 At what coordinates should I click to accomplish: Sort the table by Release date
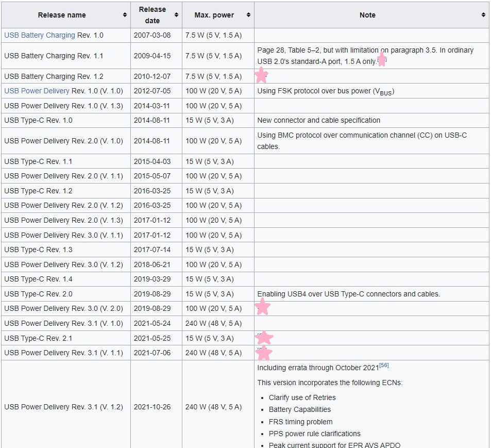coord(176,15)
